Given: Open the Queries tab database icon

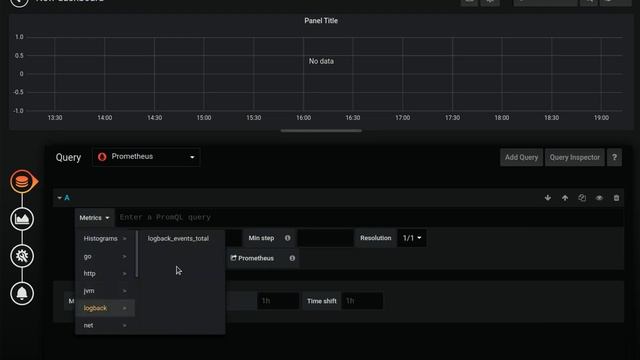Looking at the screenshot, I should [22, 182].
